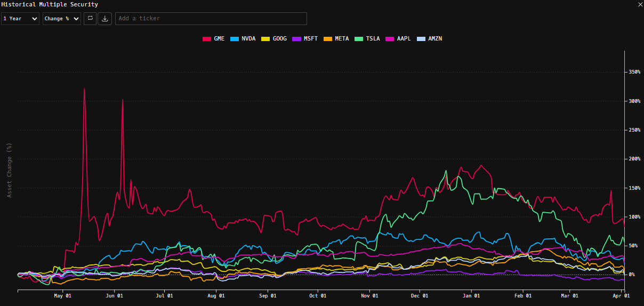Click the 250% y-axis label

click(x=634, y=130)
